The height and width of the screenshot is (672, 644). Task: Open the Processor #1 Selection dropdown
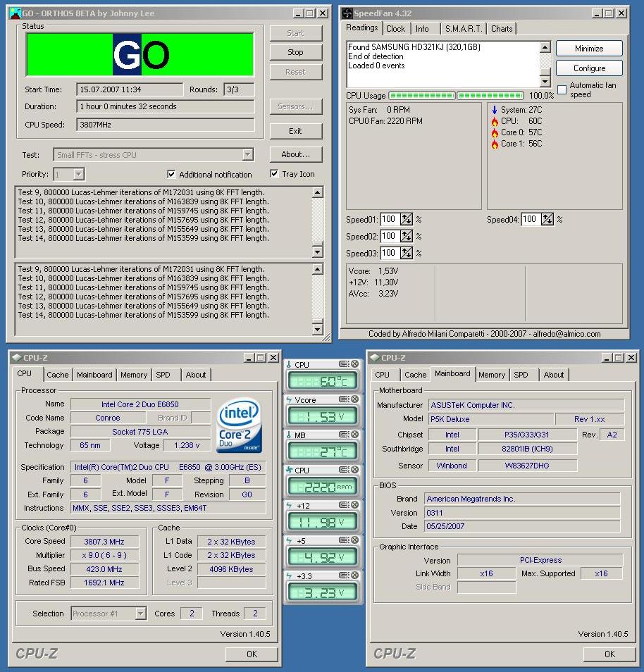[140, 614]
